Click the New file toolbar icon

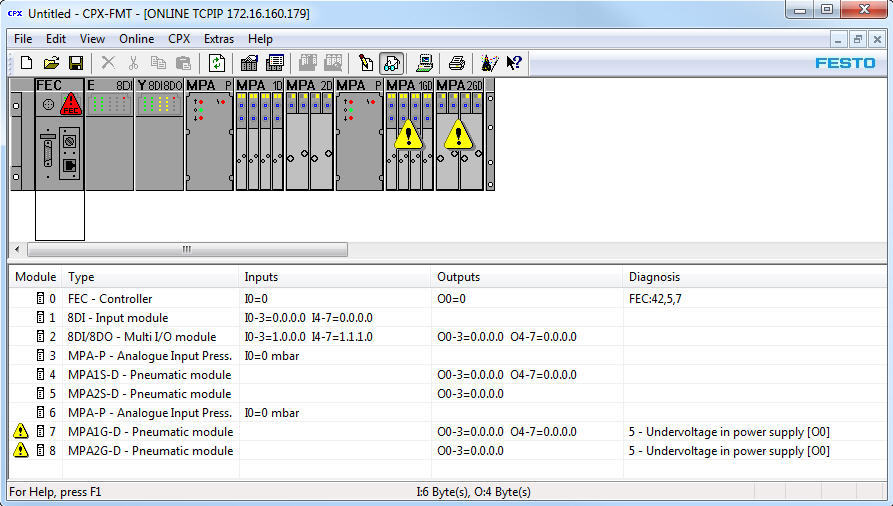26,63
